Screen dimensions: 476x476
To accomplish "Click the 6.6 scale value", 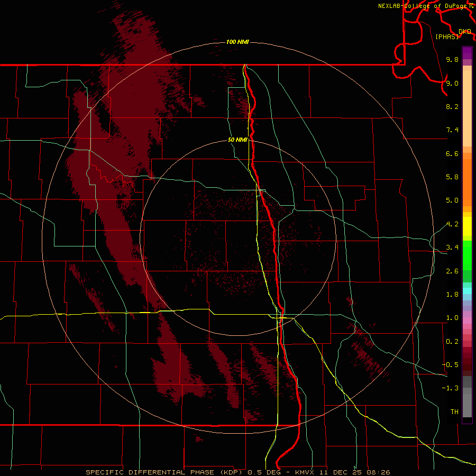I will pos(452,153).
